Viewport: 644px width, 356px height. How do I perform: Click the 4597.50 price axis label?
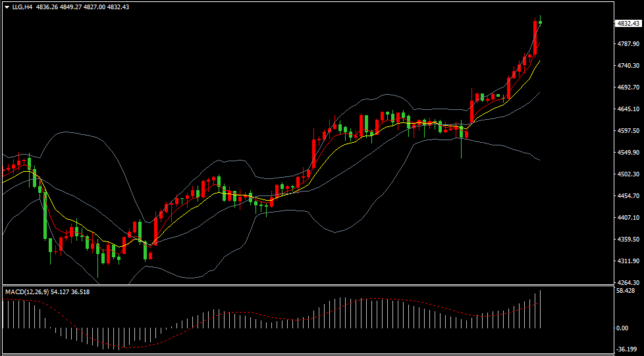pyautogui.click(x=628, y=131)
